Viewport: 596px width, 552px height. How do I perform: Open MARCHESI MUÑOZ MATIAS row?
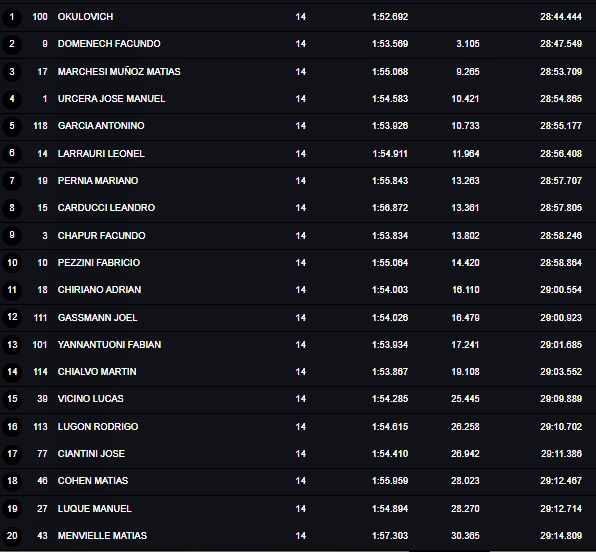point(298,72)
